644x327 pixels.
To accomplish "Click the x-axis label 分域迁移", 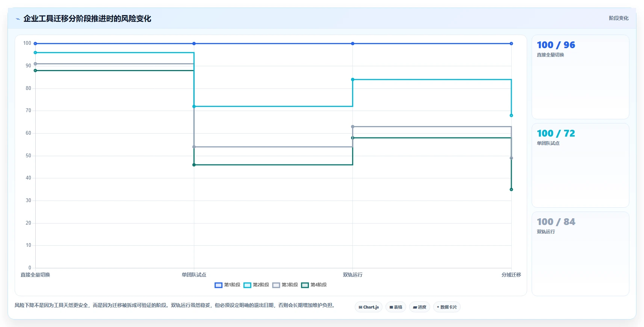I will pyautogui.click(x=511, y=275).
